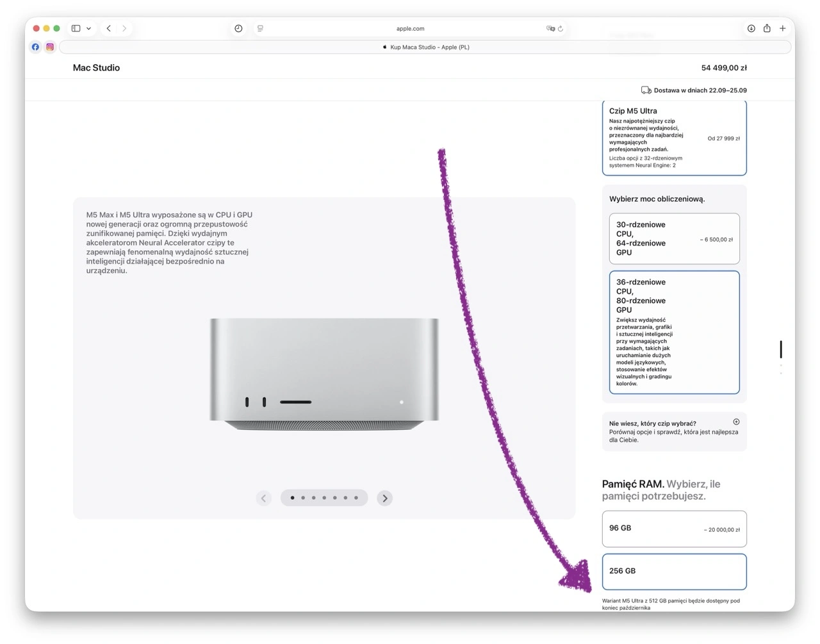
Task: Select the 96 GB RAM option
Action: click(x=674, y=529)
